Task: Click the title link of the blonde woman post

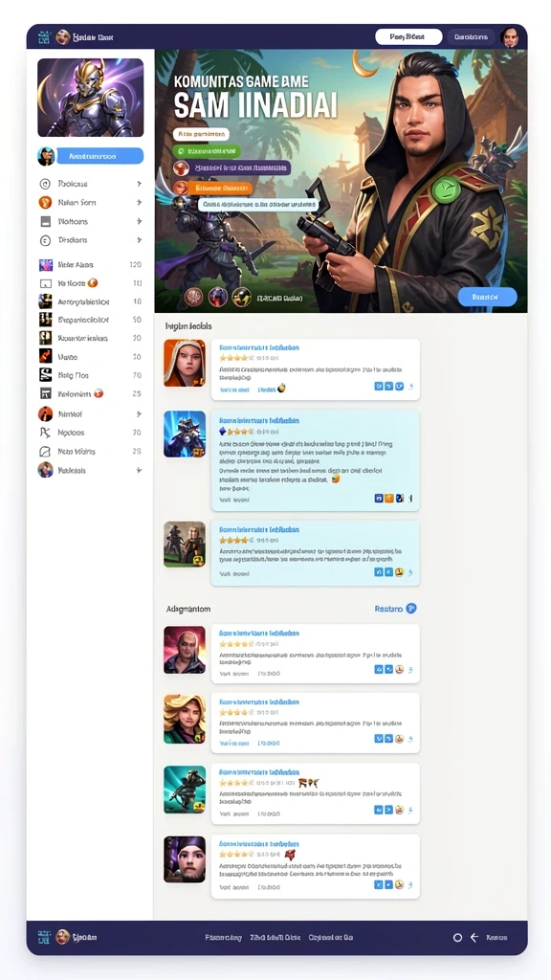Action: tap(259, 702)
